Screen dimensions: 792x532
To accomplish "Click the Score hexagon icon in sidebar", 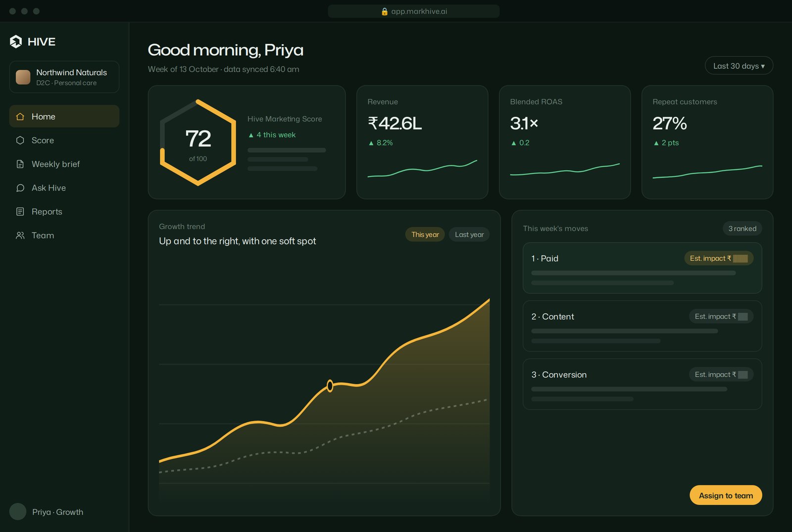I will (20, 140).
